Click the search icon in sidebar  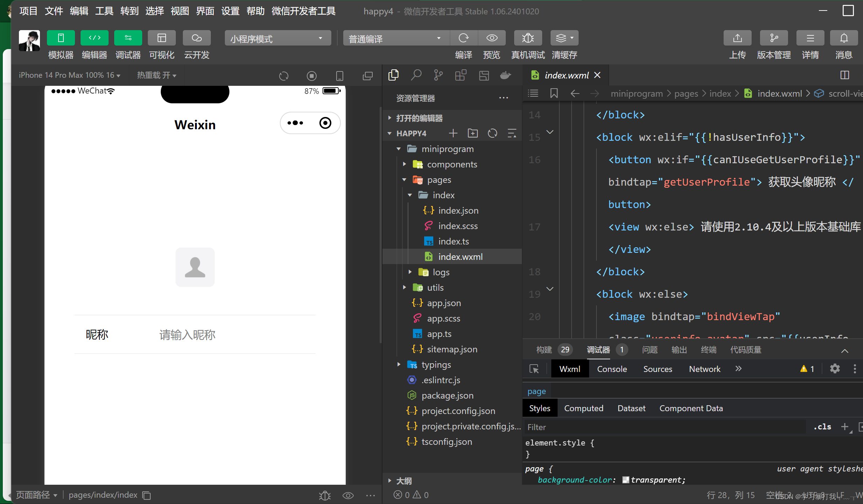click(416, 75)
